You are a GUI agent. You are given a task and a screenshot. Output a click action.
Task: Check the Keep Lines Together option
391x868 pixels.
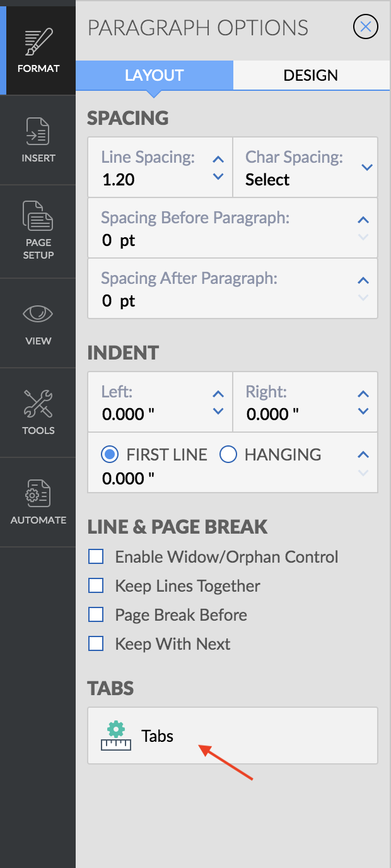(96, 585)
